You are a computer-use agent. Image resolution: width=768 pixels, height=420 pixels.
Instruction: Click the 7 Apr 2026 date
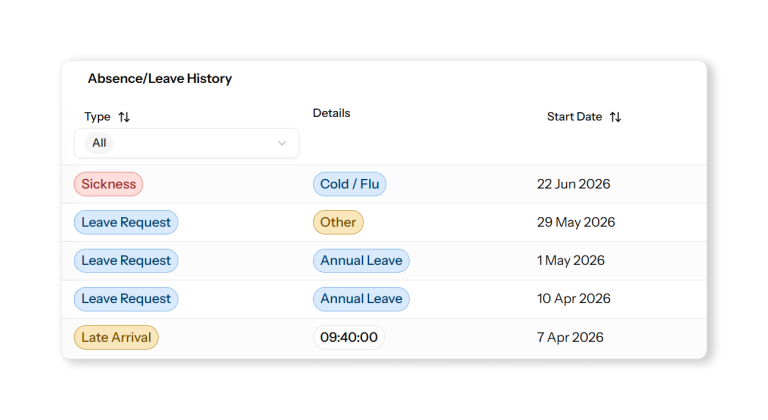click(570, 338)
